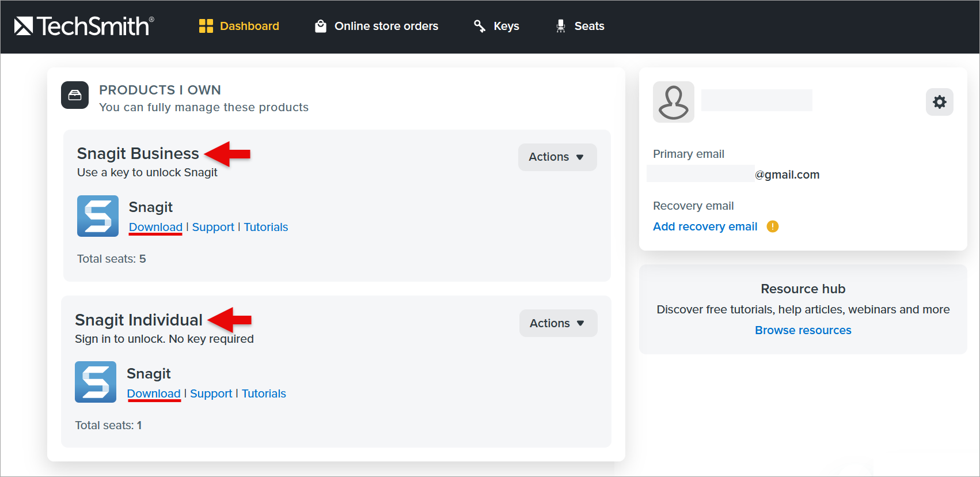980x477 pixels.
Task: Open the Dashboard tab
Action: (x=239, y=26)
